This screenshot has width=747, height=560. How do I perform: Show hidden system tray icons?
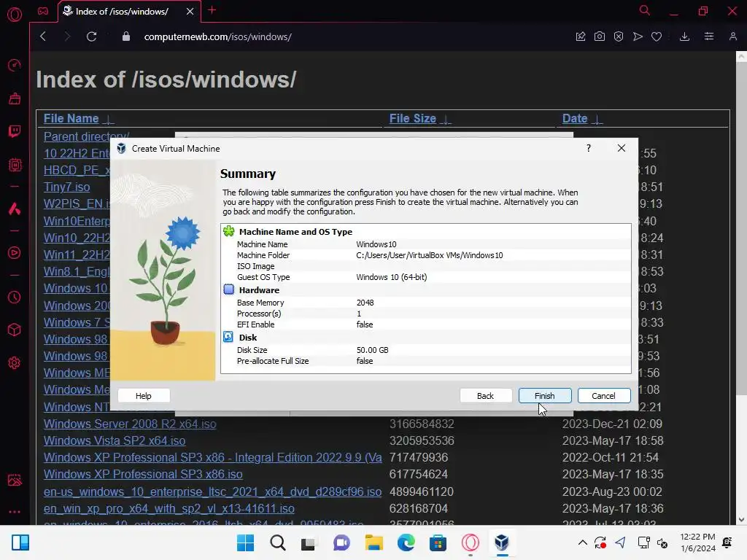pos(582,542)
